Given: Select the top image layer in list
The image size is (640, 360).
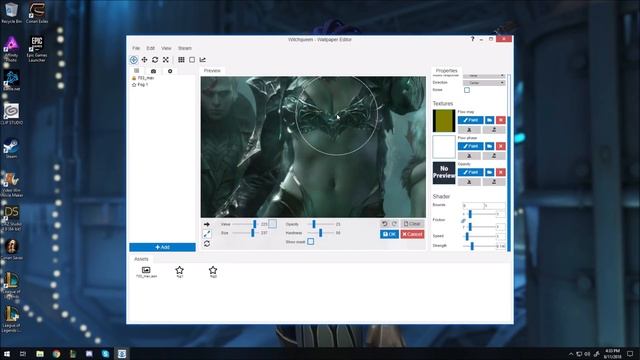Looking at the screenshot, I should tap(143, 78).
